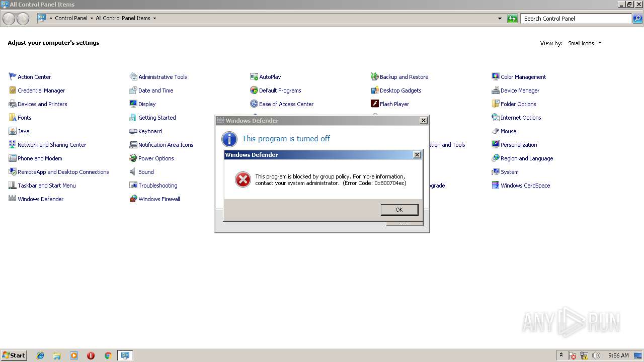
Task: Open Date and Time icon
Action: [133, 90]
